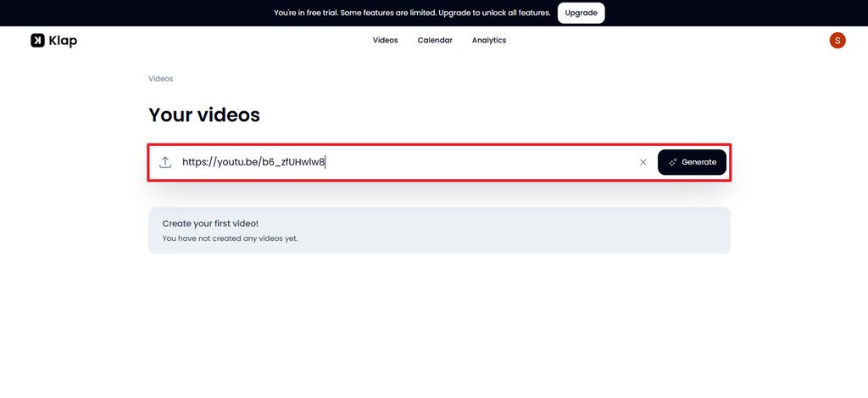This screenshot has height=398, width=868.
Task: Click the "Your videos" page heading
Action: 204,115
